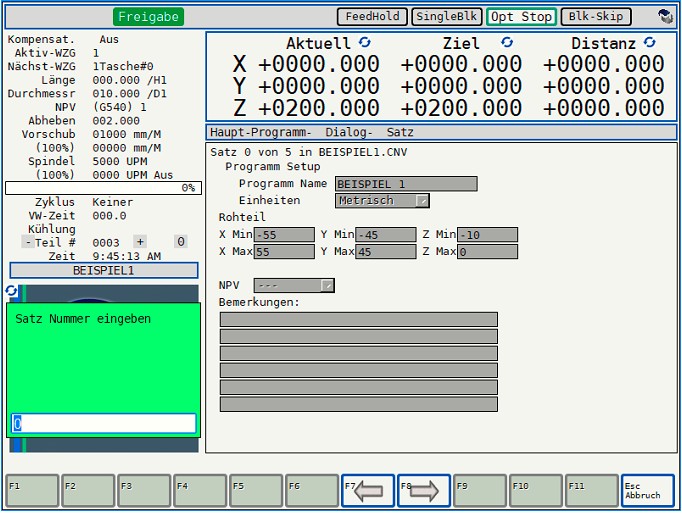
Task: Click the BEISPIEL1 program name button
Action: tap(104, 270)
